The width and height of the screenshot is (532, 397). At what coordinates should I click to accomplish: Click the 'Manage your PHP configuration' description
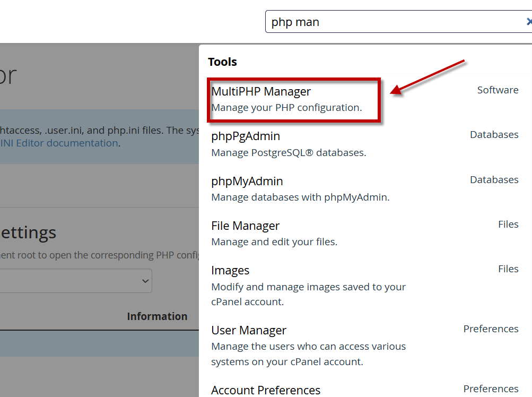point(286,108)
